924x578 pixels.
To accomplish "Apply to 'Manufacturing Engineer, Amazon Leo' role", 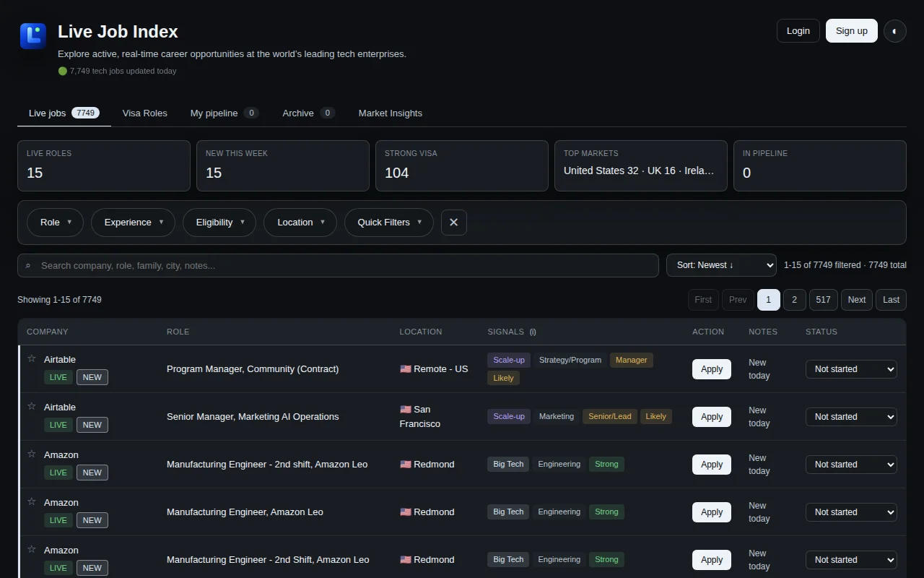I will click(x=712, y=512).
